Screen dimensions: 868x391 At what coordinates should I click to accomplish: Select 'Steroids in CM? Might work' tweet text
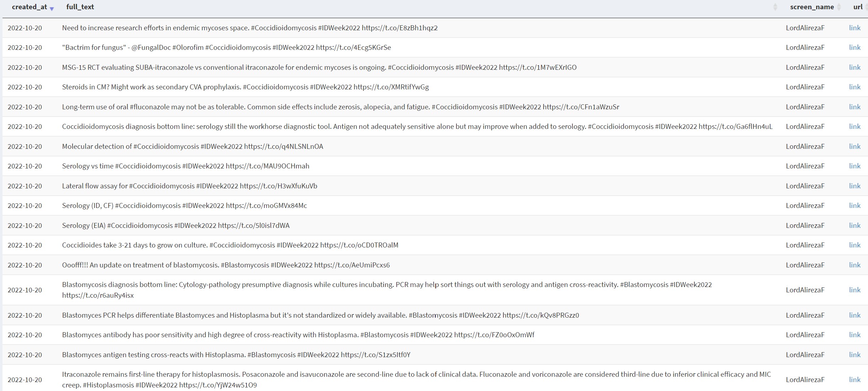245,87
